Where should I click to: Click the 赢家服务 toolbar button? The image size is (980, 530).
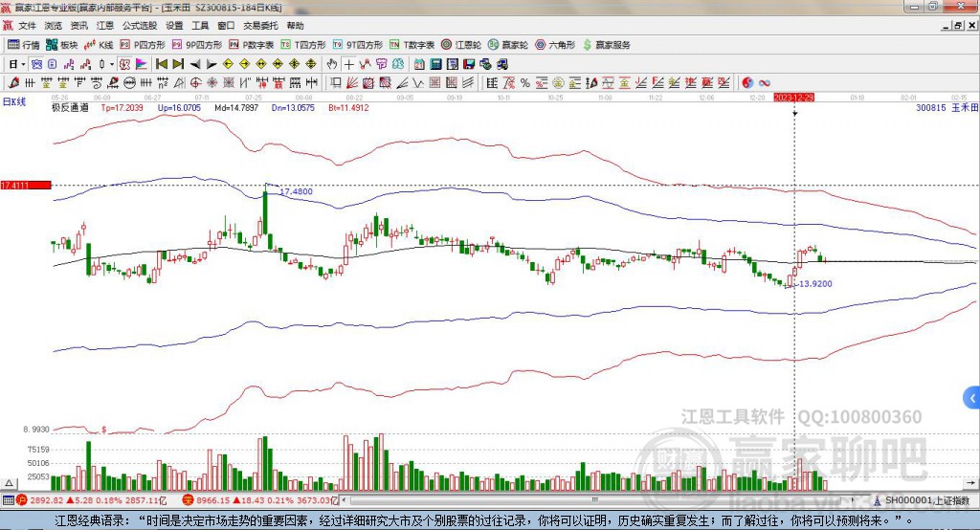point(606,45)
